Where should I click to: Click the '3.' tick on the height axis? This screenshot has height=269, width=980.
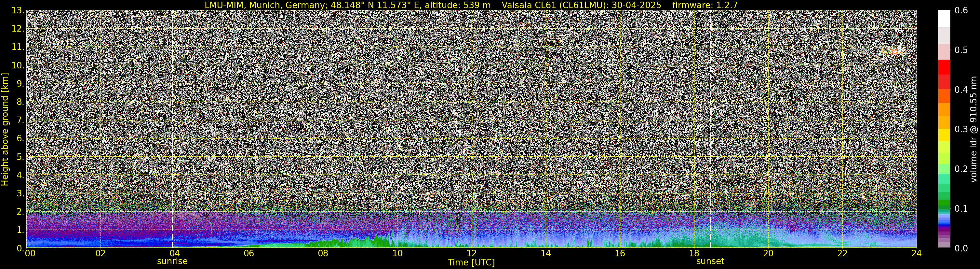click(x=20, y=193)
